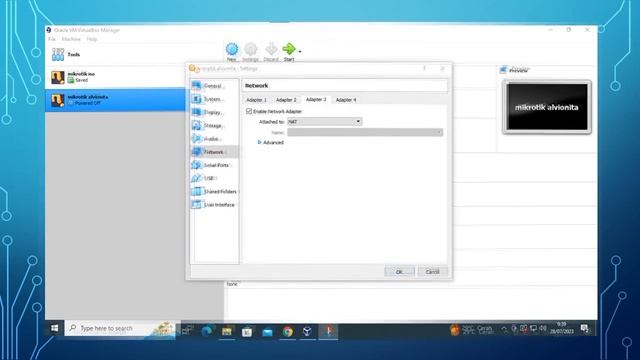Open the Help menu

[x=92, y=39]
